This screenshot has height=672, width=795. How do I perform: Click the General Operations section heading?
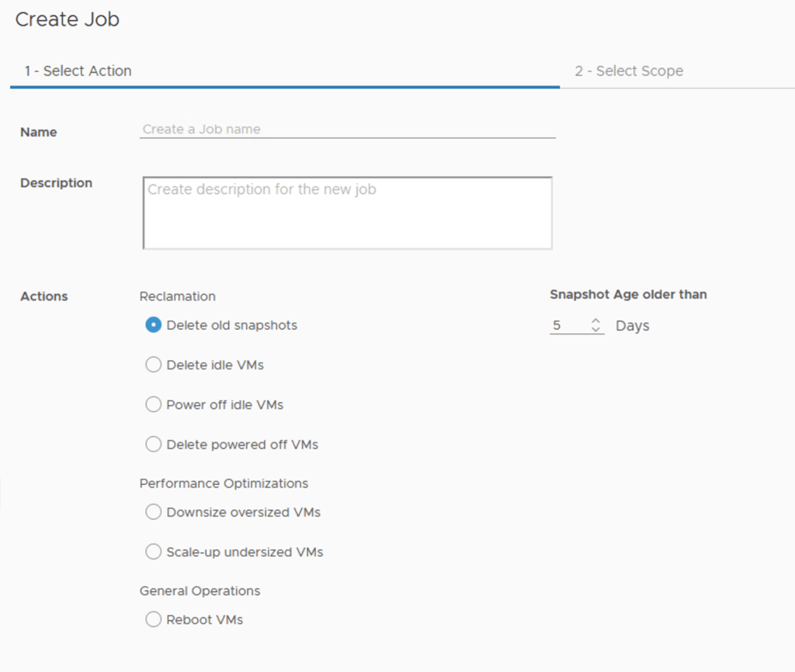(200, 591)
